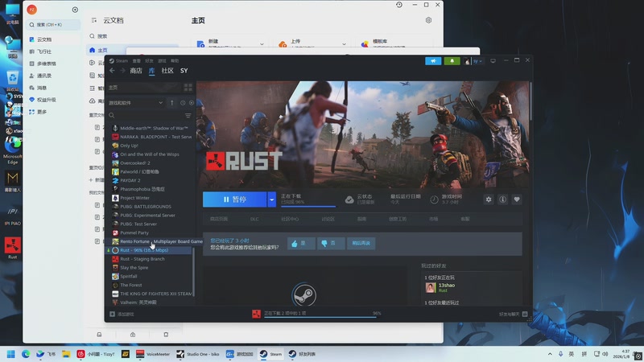This screenshot has width=644, height=362.
Task: Click the library sort arrow icon
Action: [x=172, y=103]
